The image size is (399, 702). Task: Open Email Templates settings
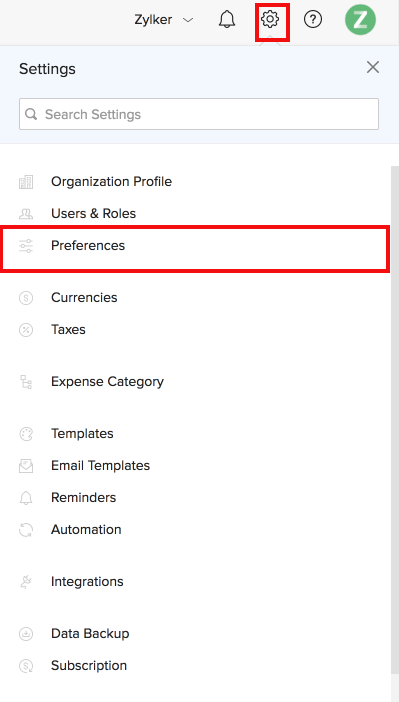point(100,466)
